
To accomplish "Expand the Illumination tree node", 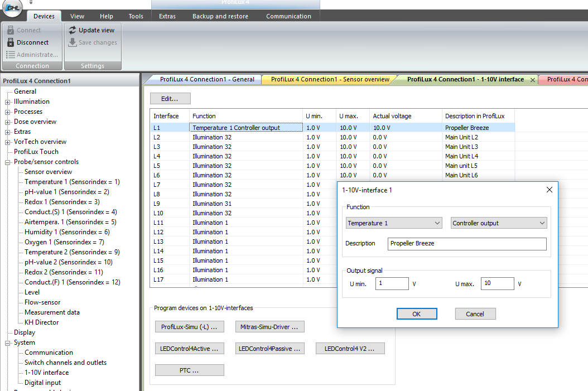I will pos(7,102).
